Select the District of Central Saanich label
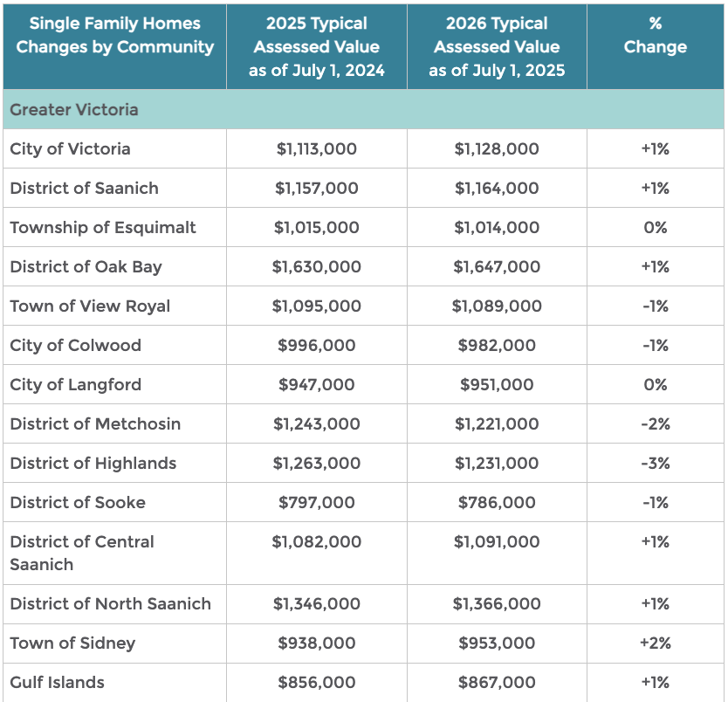728x702 pixels. tap(82, 553)
